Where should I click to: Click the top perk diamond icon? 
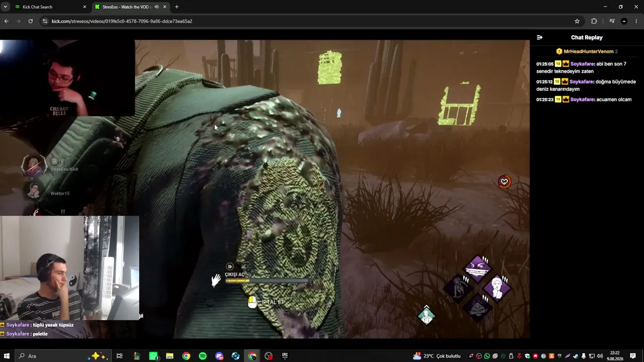(477, 268)
